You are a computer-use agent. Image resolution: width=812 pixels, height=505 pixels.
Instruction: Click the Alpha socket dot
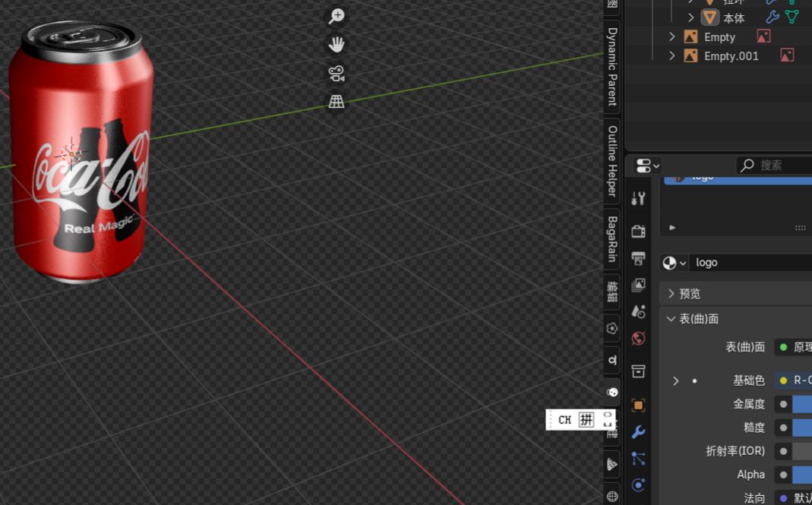coord(783,475)
